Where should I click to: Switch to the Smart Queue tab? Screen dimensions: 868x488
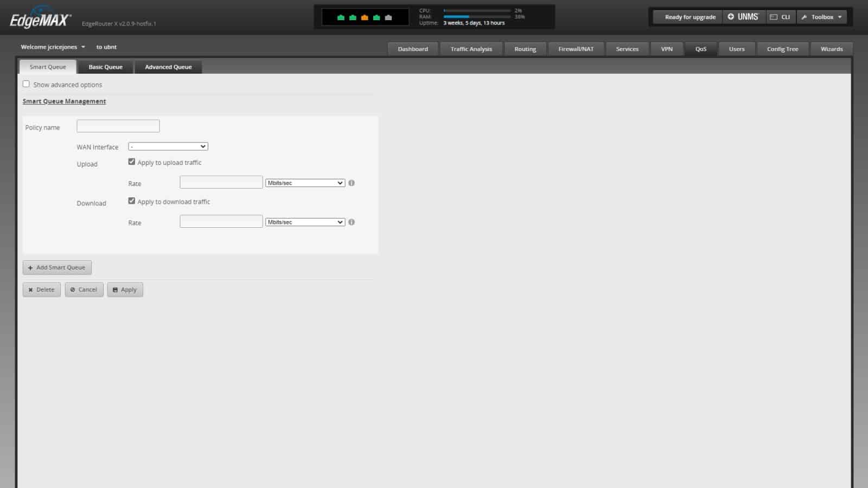click(x=48, y=67)
